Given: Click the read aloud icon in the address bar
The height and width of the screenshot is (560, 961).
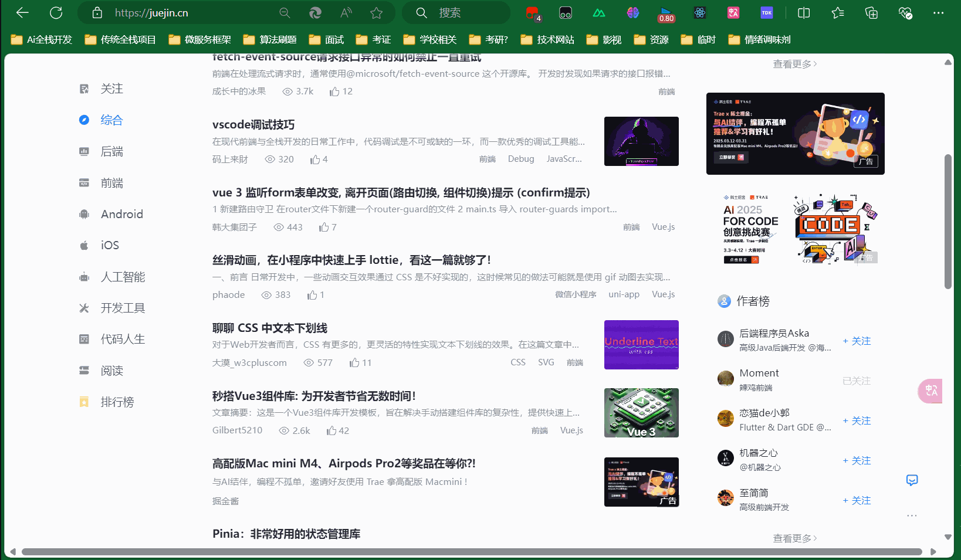Looking at the screenshot, I should (x=346, y=12).
